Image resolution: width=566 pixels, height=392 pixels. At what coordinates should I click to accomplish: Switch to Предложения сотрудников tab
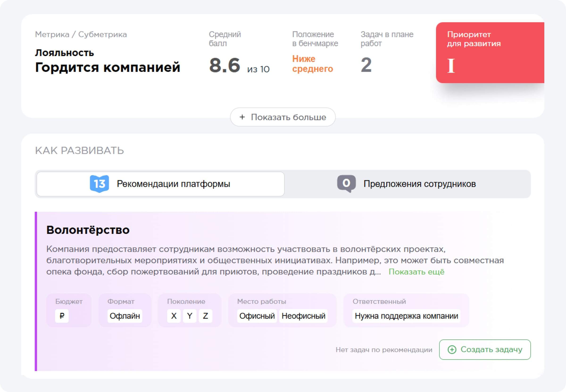click(x=408, y=184)
